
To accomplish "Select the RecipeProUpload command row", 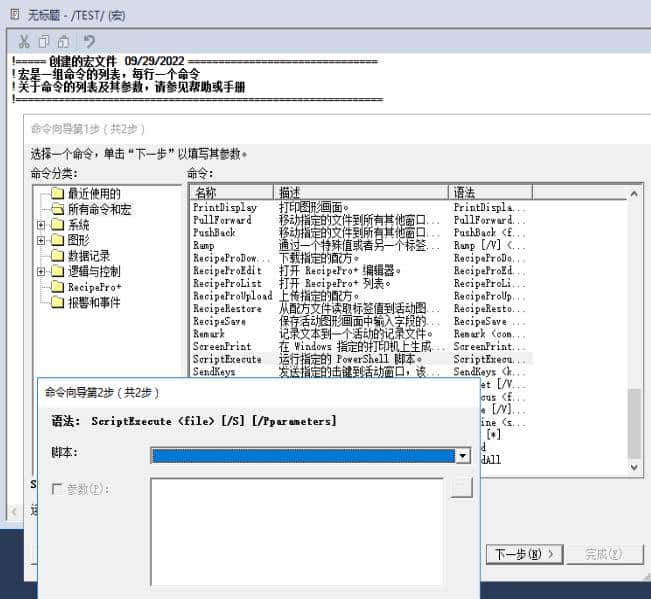I will click(361, 296).
